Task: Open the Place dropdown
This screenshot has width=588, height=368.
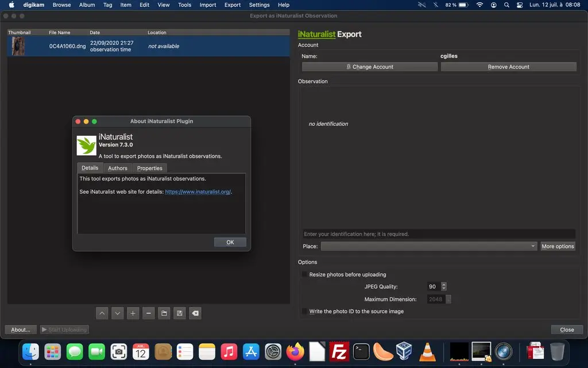Action: click(532, 246)
